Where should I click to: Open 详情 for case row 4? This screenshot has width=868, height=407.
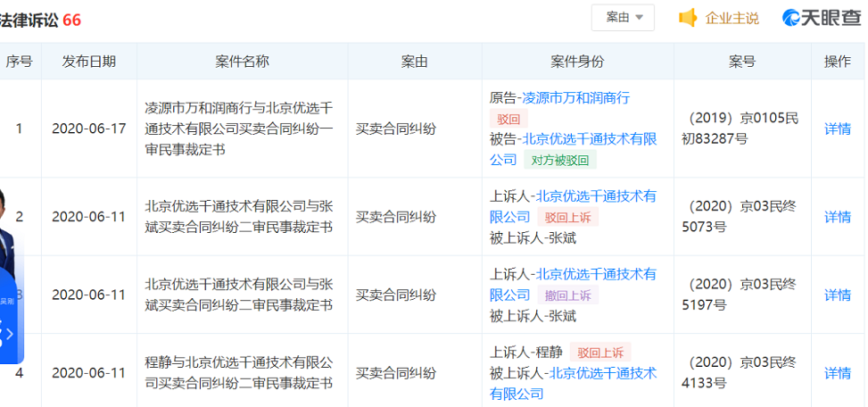pyautogui.click(x=837, y=372)
